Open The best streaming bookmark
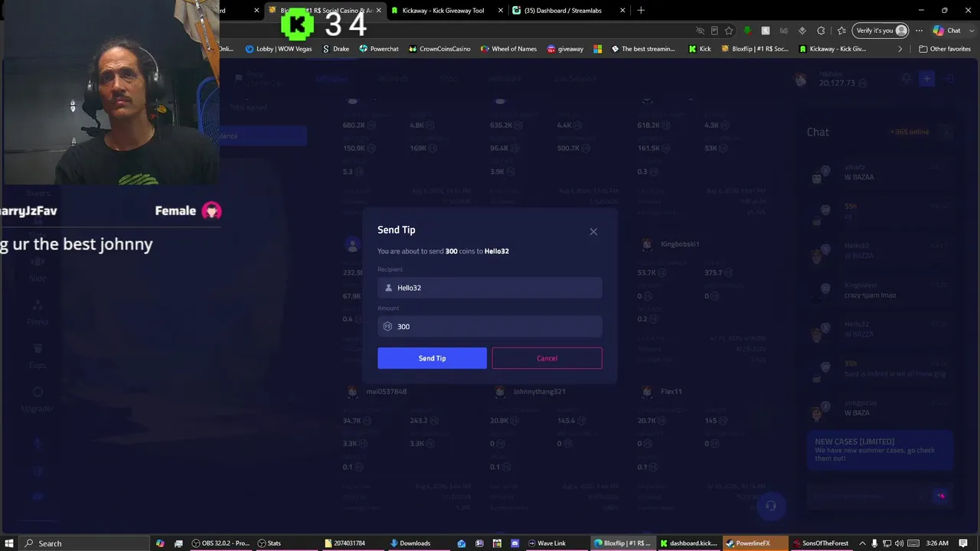The height and width of the screenshot is (551, 980). (x=643, y=49)
